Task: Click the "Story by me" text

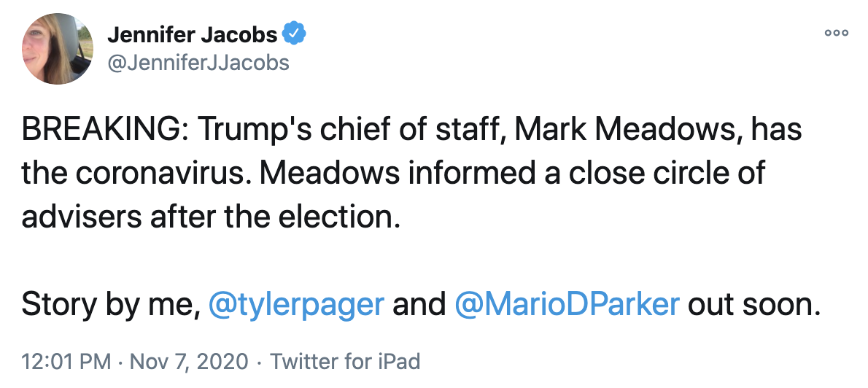Action: tap(109, 304)
